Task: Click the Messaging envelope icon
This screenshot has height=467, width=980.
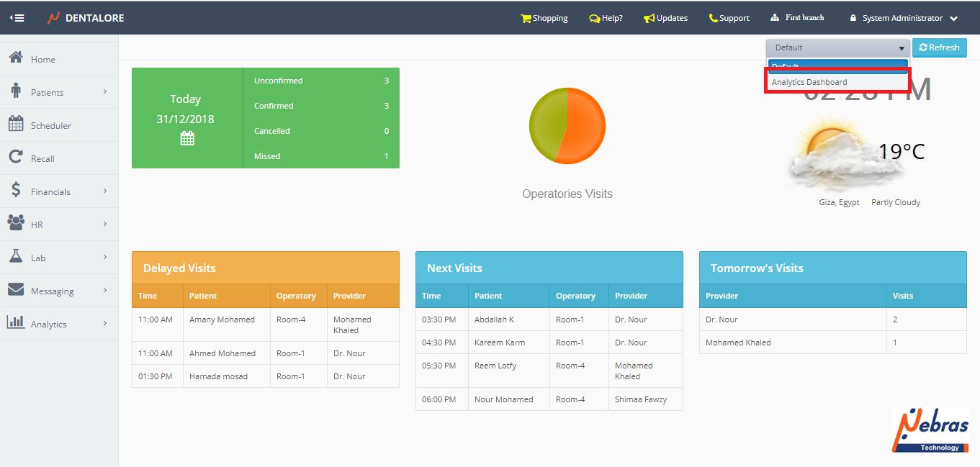Action: (16, 290)
